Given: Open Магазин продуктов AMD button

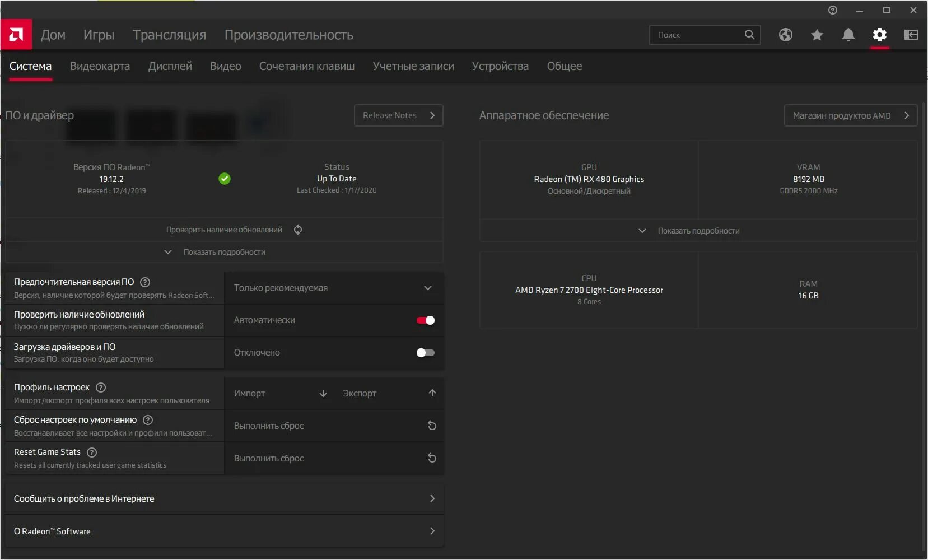Looking at the screenshot, I should pos(851,115).
